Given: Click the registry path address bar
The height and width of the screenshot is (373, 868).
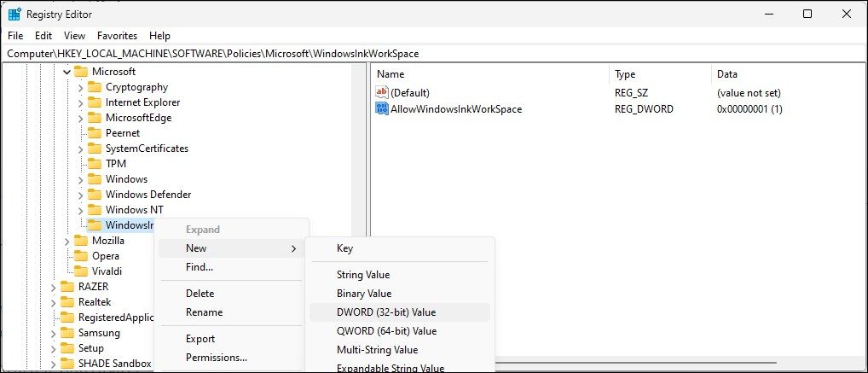Looking at the screenshot, I should click(x=434, y=54).
